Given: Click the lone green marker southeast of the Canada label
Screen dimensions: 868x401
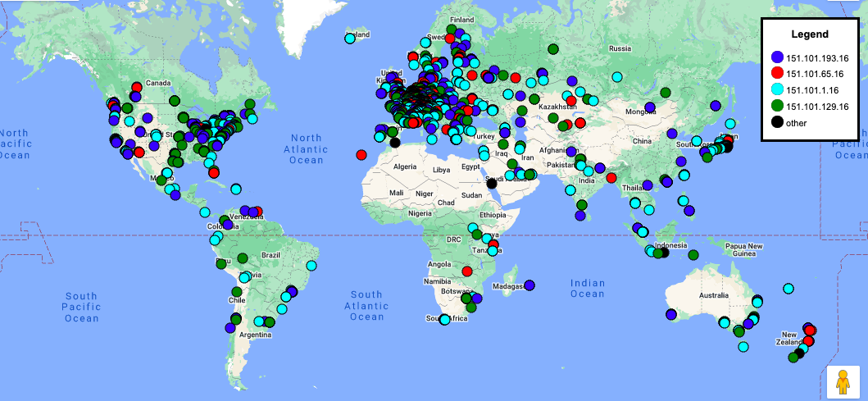Looking at the screenshot, I should (x=175, y=101).
